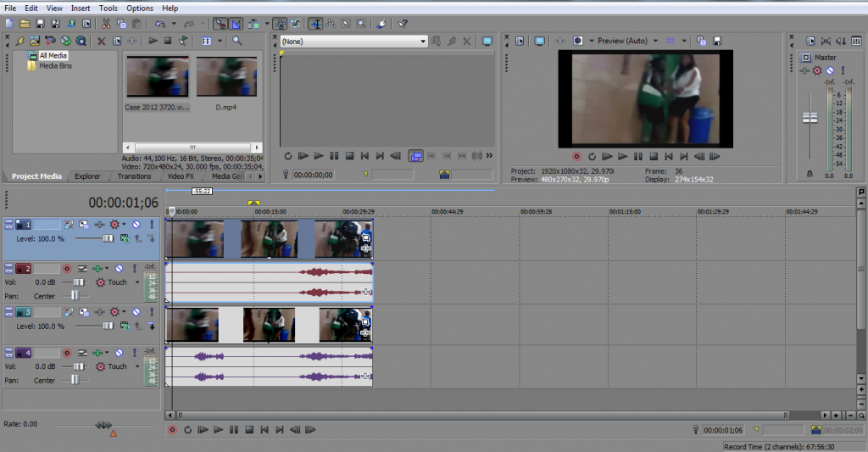Select the Zoom edit tool in top toolbar

[361, 24]
